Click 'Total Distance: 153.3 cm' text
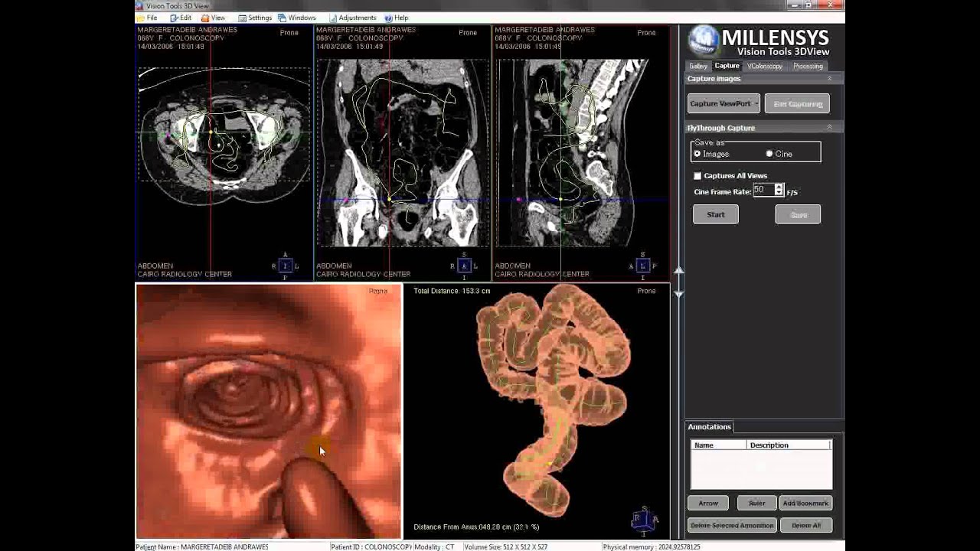Image resolution: width=980 pixels, height=551 pixels. click(x=452, y=291)
